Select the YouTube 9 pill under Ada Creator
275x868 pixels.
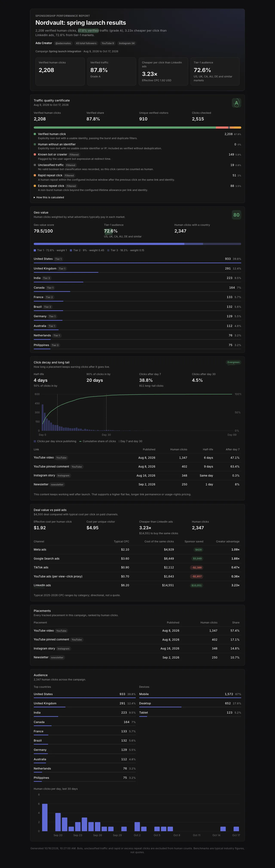pyautogui.click(x=108, y=43)
